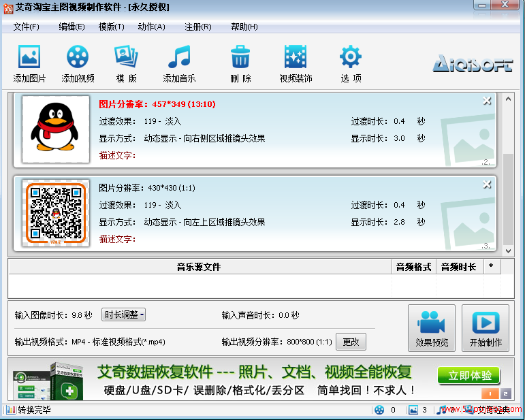Viewport: 525px width, 420px height.
Task: Click the asterisk column header
Action: (x=491, y=267)
